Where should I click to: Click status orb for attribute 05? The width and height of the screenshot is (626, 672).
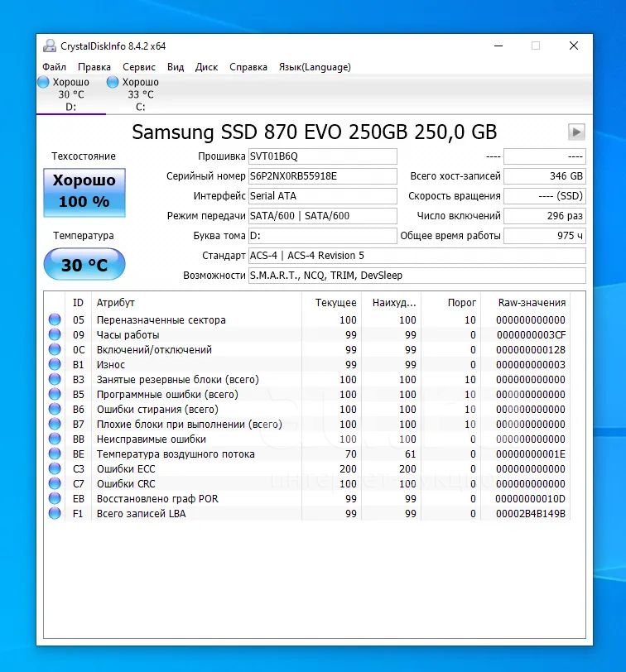(x=55, y=319)
